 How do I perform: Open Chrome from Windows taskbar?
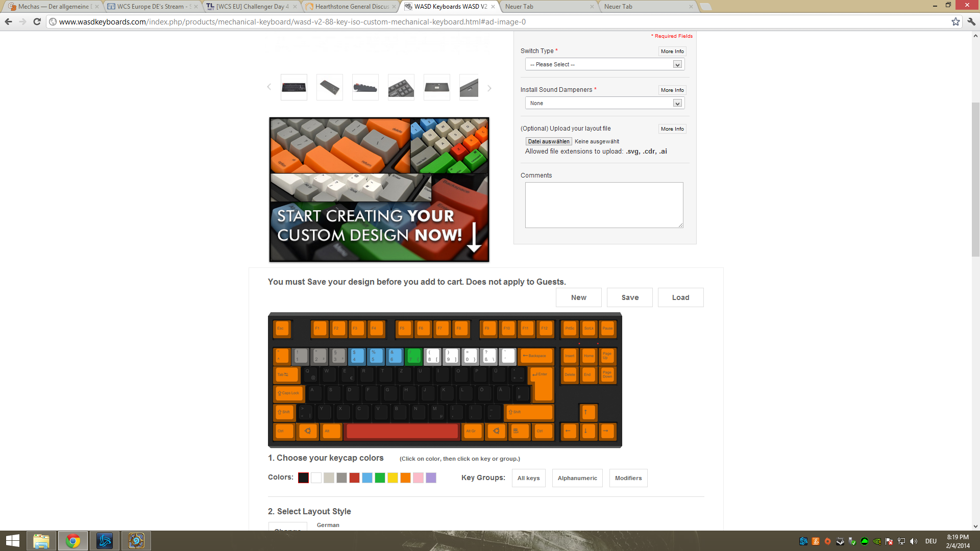click(73, 541)
